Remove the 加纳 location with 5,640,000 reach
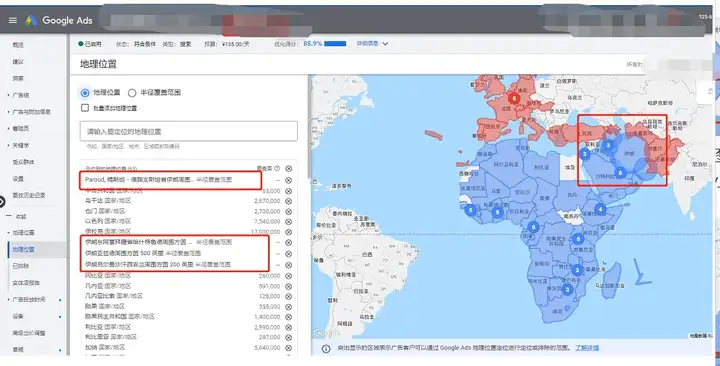The width and height of the screenshot is (720, 366). point(288,348)
